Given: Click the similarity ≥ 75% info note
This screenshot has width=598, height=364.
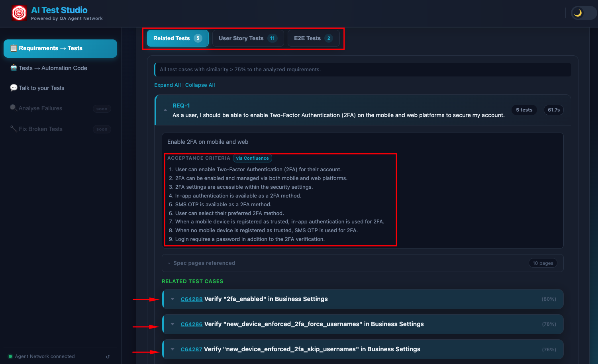Looking at the screenshot, I should pyautogui.click(x=363, y=69).
